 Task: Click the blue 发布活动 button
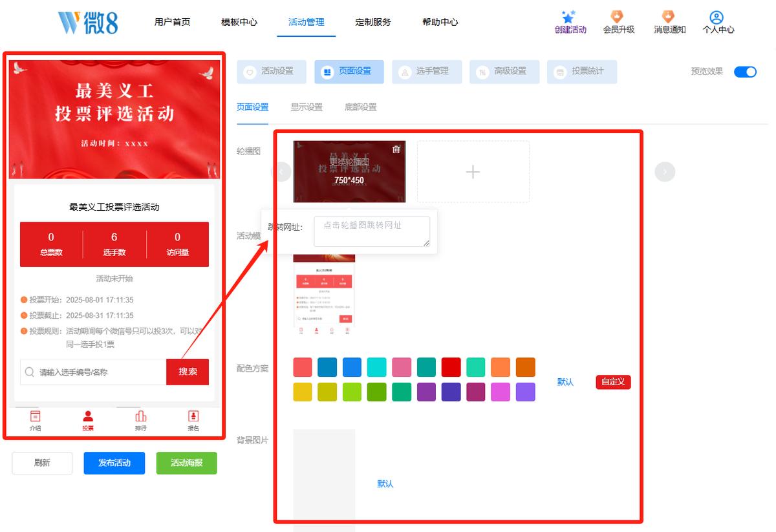coord(114,463)
